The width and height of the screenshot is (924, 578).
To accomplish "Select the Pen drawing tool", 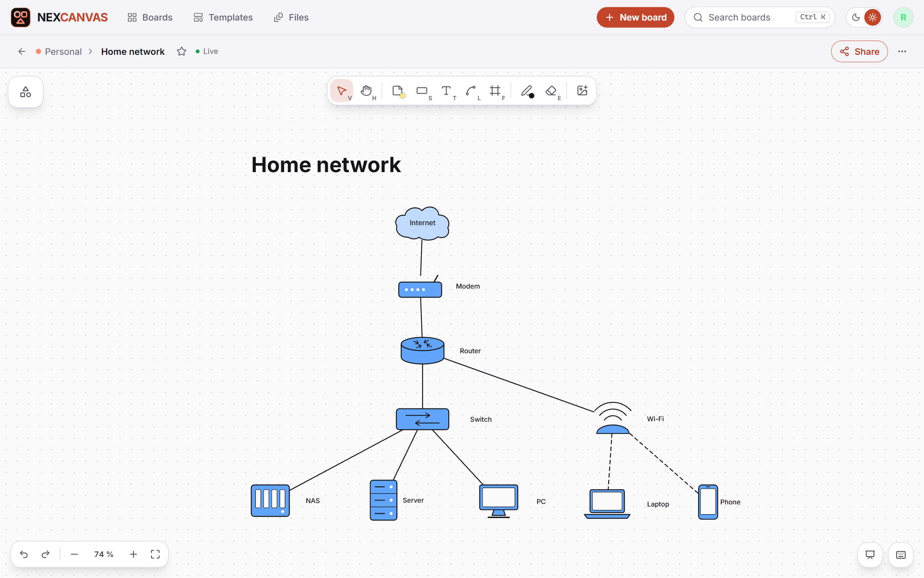I will point(527,91).
